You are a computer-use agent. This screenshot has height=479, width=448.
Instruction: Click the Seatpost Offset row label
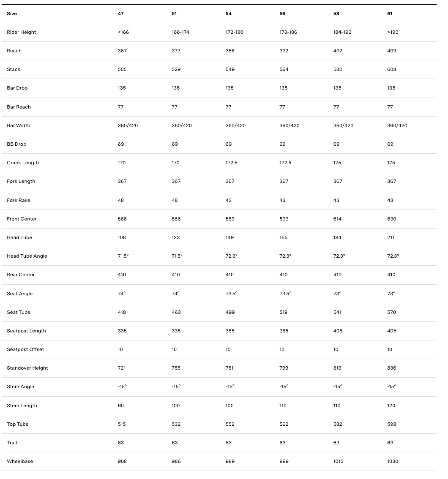pos(25,349)
